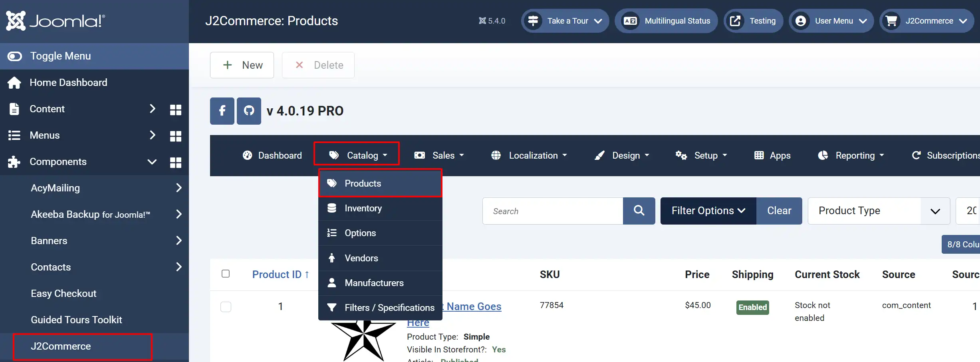Click the Testing external-link icon
The height and width of the screenshot is (362, 980).
click(x=735, y=21)
